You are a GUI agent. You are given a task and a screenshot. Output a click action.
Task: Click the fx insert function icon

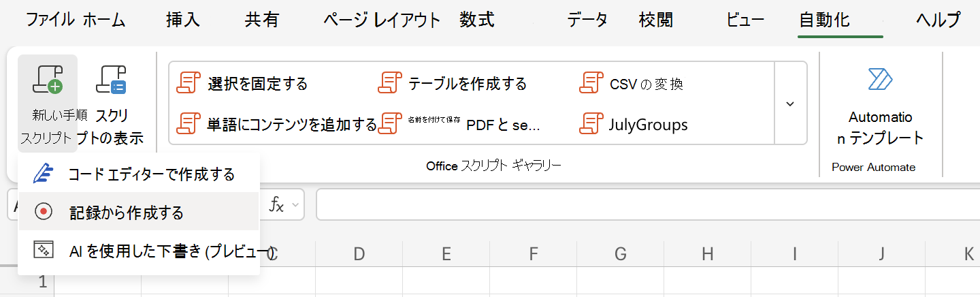(x=276, y=205)
